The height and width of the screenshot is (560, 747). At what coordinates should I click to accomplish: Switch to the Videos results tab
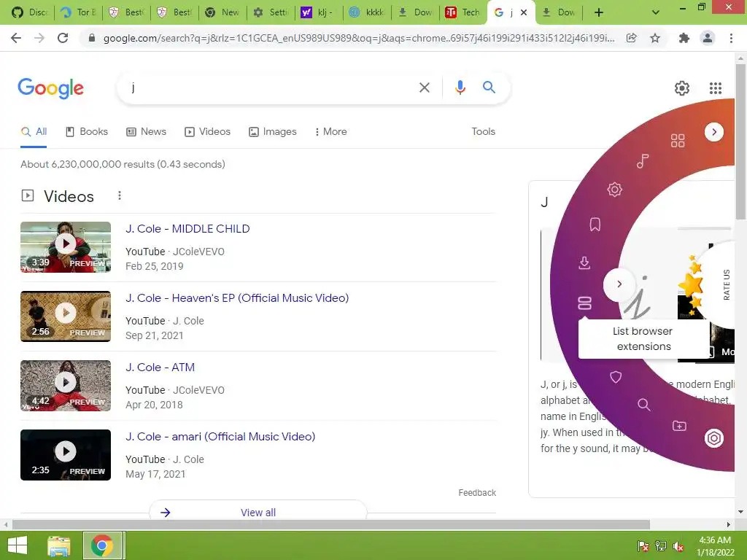point(207,132)
